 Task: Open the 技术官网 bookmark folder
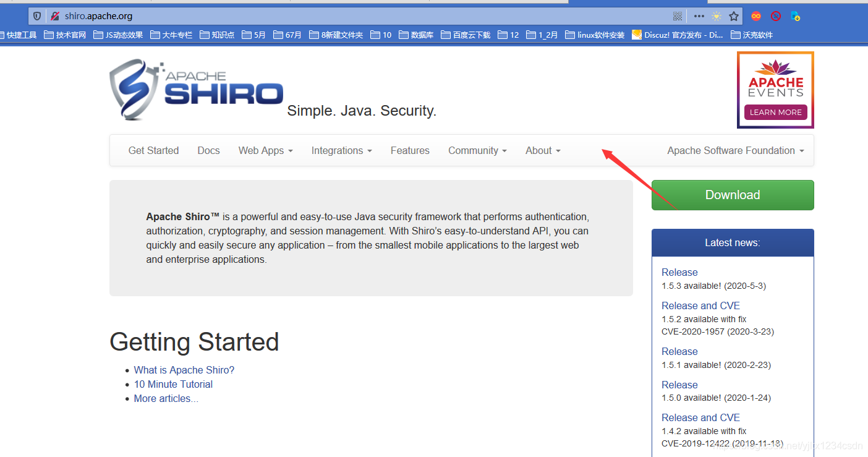65,35
